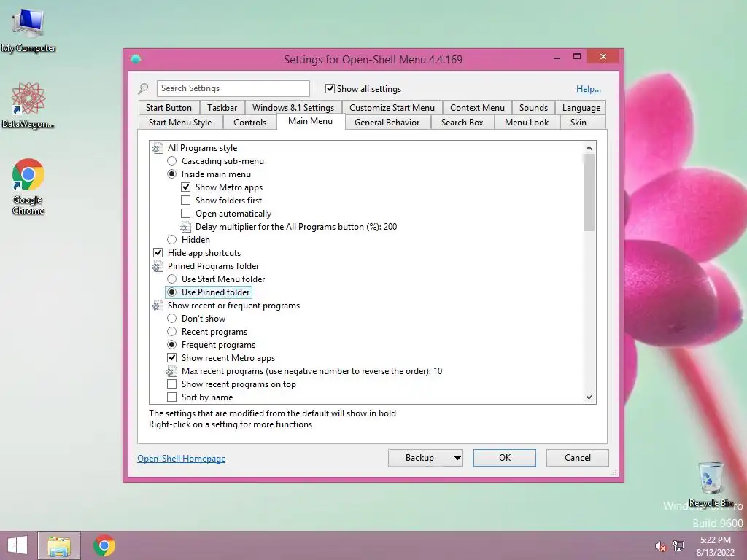This screenshot has width=747, height=560.
Task: Launch Chrome from the taskbar
Action: click(x=104, y=545)
